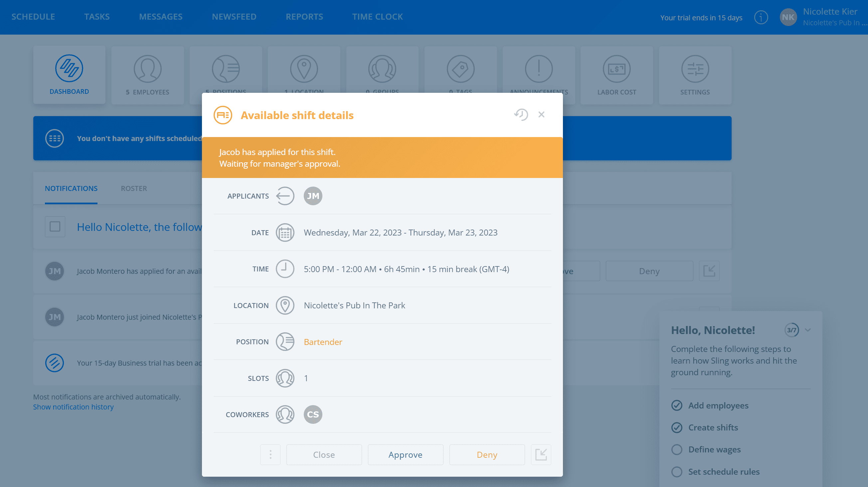
Task: Open the shift details history icon
Action: pyautogui.click(x=522, y=114)
